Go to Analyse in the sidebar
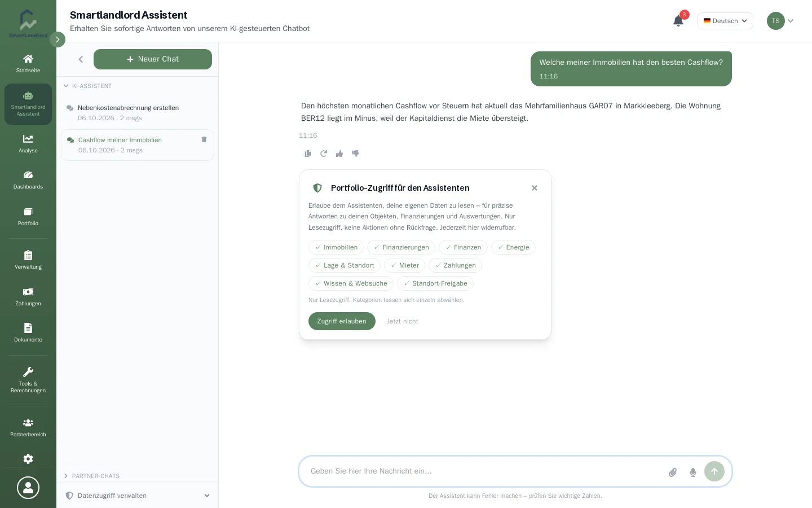 pos(28,143)
